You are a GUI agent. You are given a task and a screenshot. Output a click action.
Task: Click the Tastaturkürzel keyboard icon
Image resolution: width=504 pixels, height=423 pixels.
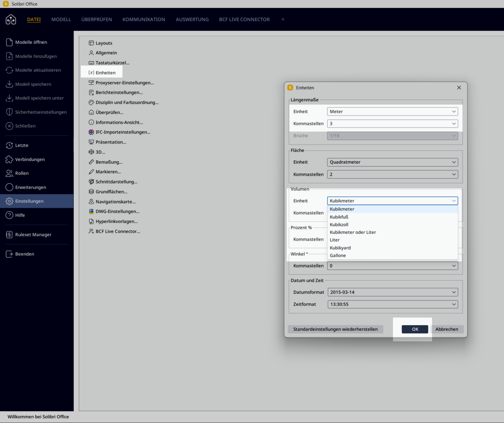pyautogui.click(x=91, y=63)
